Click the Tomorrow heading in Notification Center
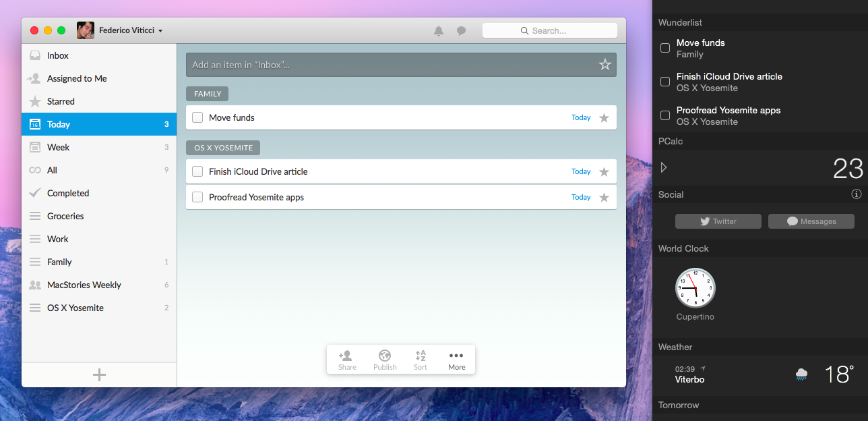The height and width of the screenshot is (421, 868). [679, 405]
